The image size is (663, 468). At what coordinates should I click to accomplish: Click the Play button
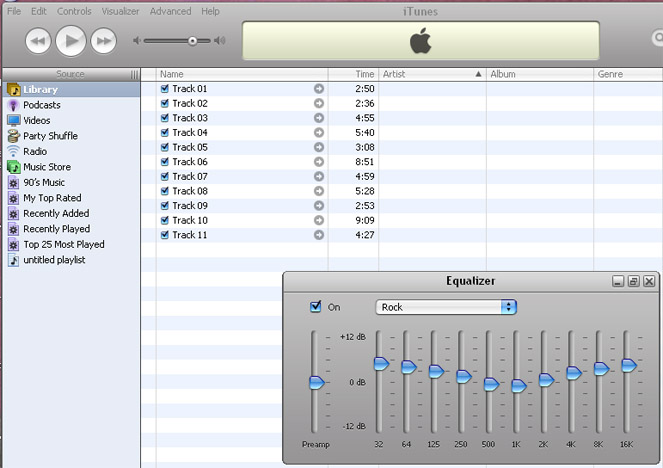pyautogui.click(x=70, y=40)
